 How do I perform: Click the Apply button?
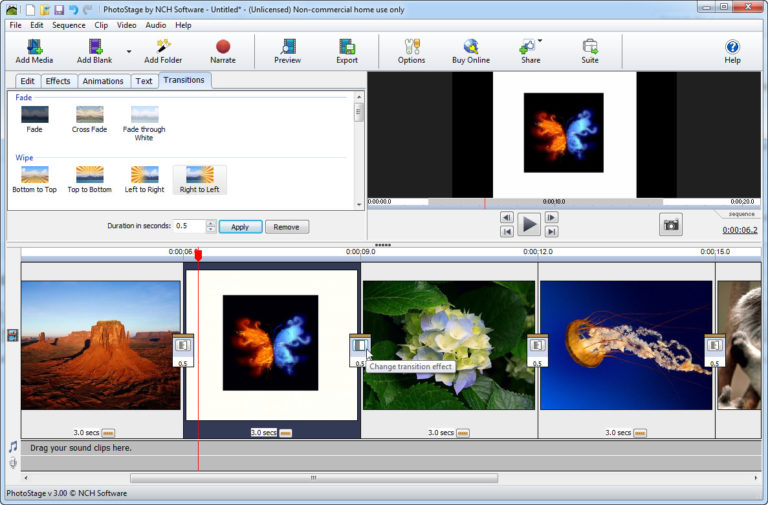pyautogui.click(x=240, y=227)
